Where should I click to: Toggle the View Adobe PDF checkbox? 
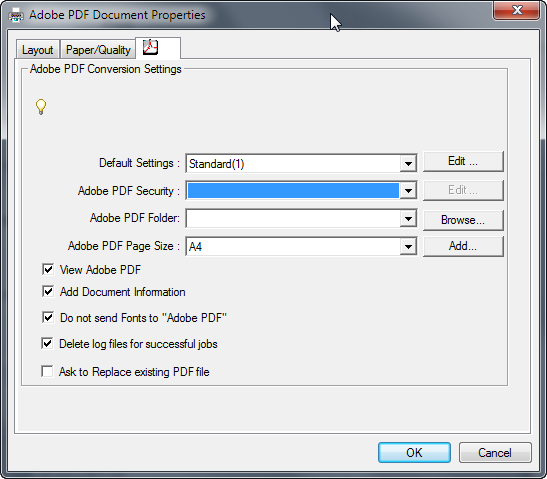[x=48, y=269]
